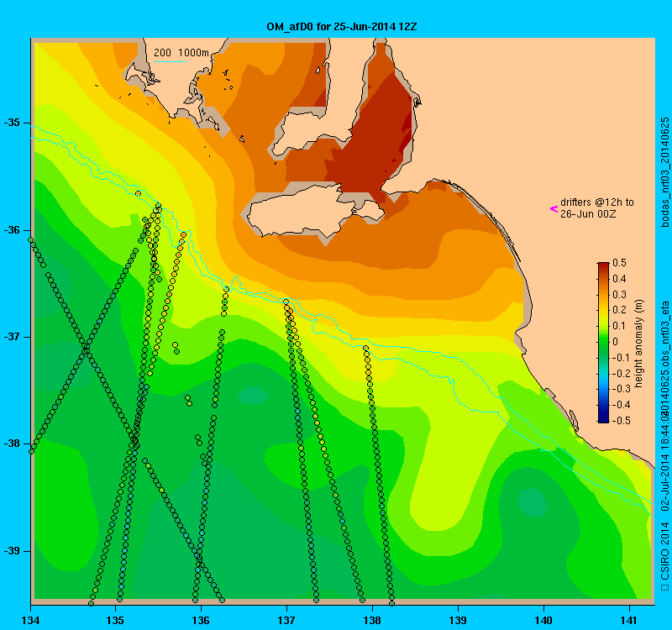
Task: Click the '-0.1' colorbar tick label
Action: 622,358
